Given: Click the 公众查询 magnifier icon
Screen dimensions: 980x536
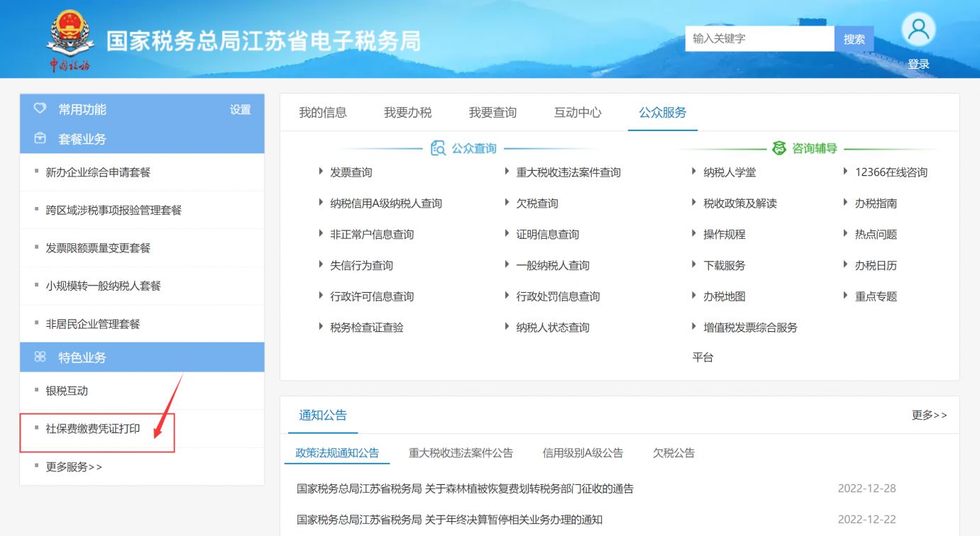Looking at the screenshot, I should [x=438, y=147].
